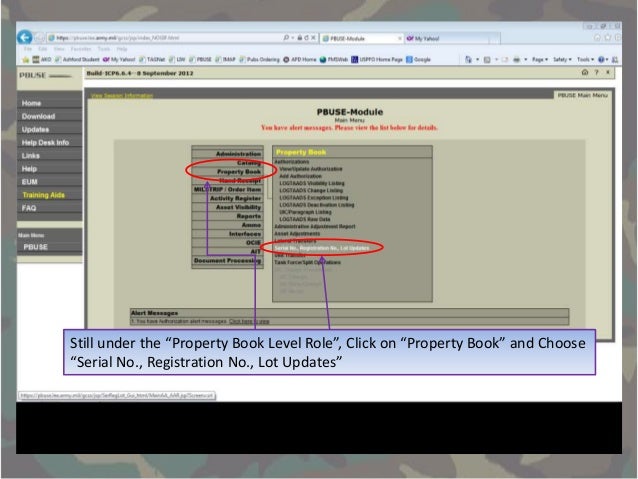
Task: Select Administration in main menu
Action: coord(227,154)
